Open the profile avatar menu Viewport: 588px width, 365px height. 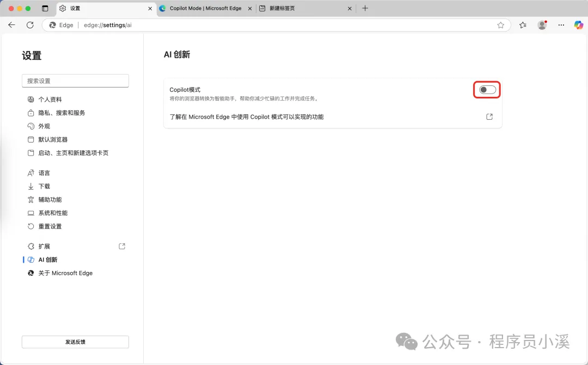point(542,25)
